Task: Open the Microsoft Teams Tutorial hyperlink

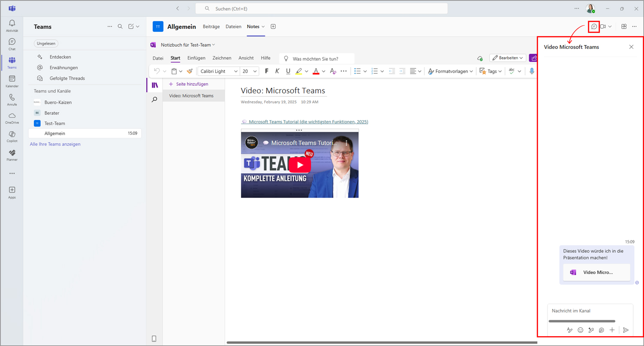Action: click(308, 122)
